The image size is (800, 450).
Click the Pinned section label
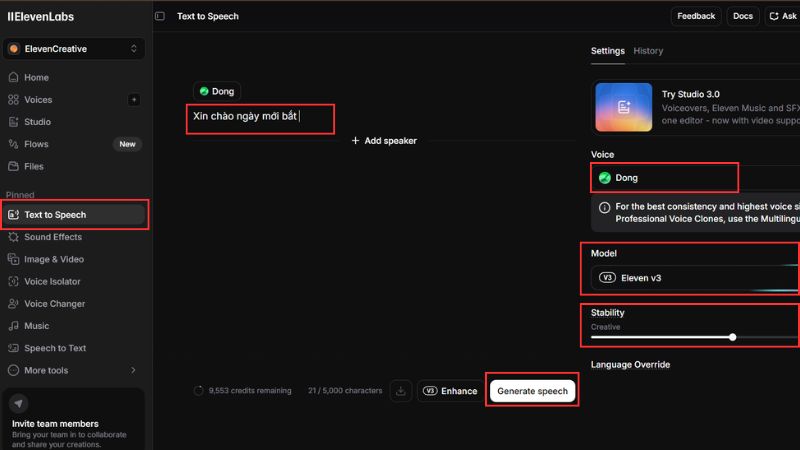(x=20, y=195)
